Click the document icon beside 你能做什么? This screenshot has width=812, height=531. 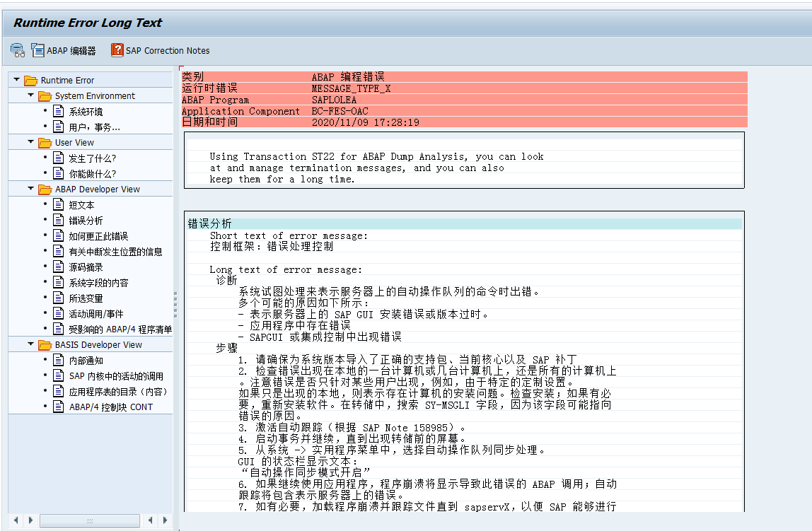(59, 173)
